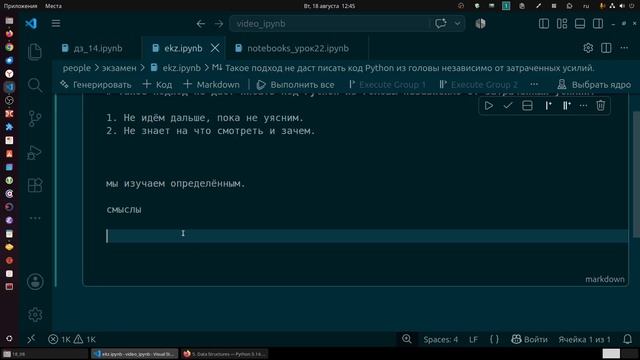Select the people breadcrumb
Screen dimensions: 640x360
point(77,68)
